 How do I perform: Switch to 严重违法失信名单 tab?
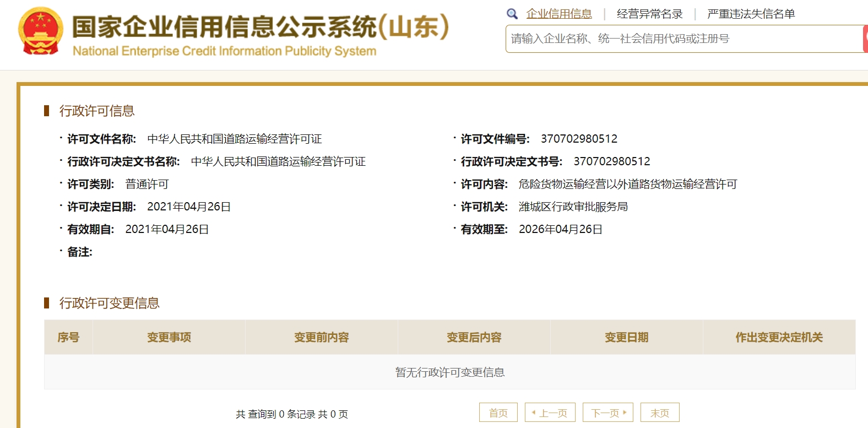751,14
